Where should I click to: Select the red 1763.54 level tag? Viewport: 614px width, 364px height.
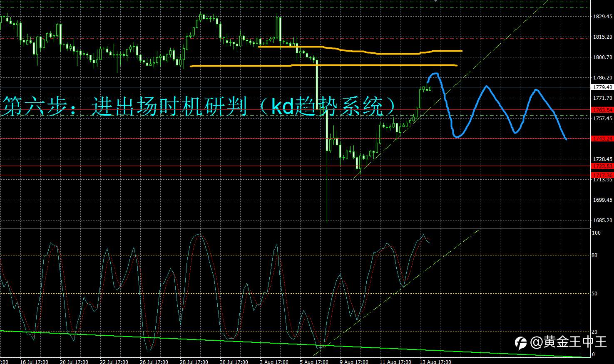pyautogui.click(x=602, y=110)
